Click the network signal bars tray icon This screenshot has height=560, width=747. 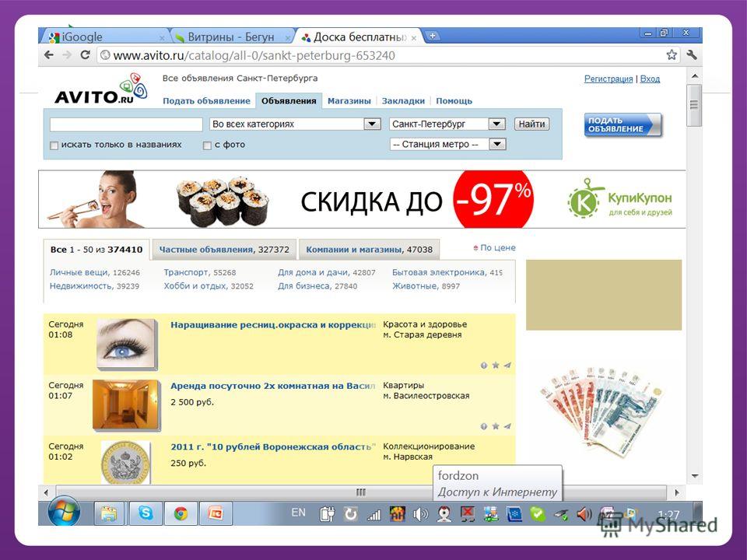pos(374,514)
